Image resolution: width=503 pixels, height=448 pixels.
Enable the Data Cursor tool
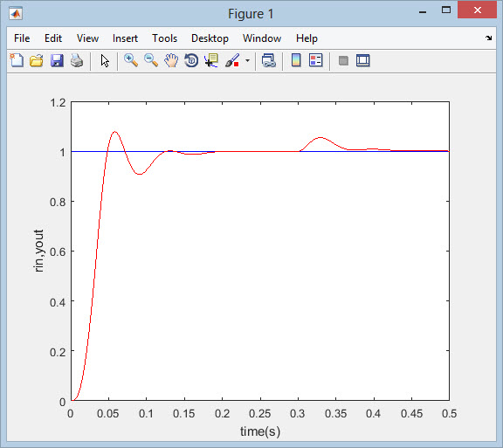tap(211, 60)
